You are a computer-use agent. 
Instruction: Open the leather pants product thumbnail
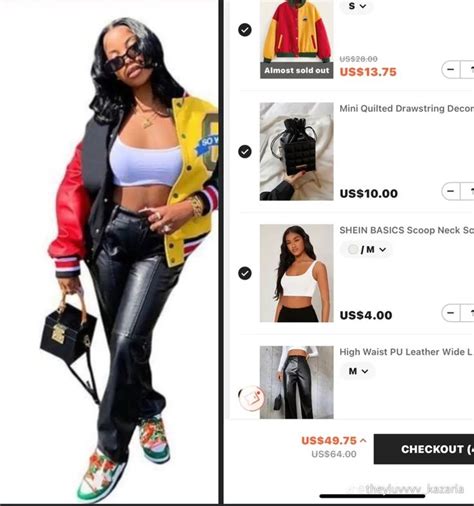(297, 382)
